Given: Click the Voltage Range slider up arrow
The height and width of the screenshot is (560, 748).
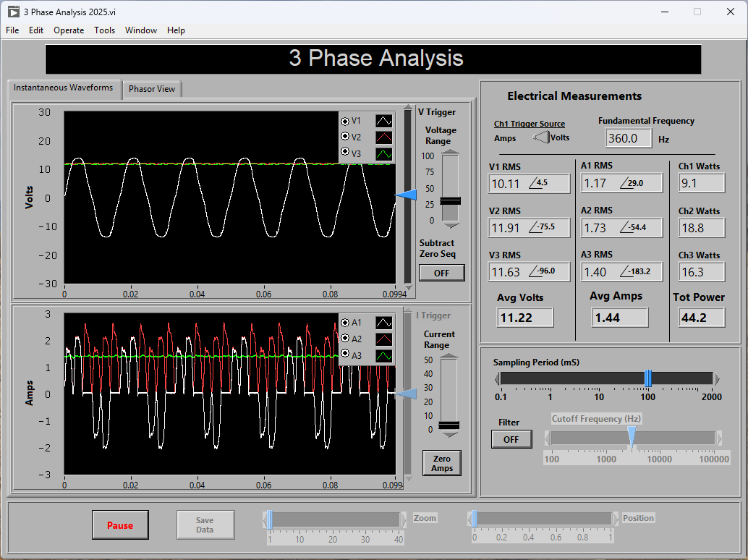Looking at the screenshot, I should [450, 152].
